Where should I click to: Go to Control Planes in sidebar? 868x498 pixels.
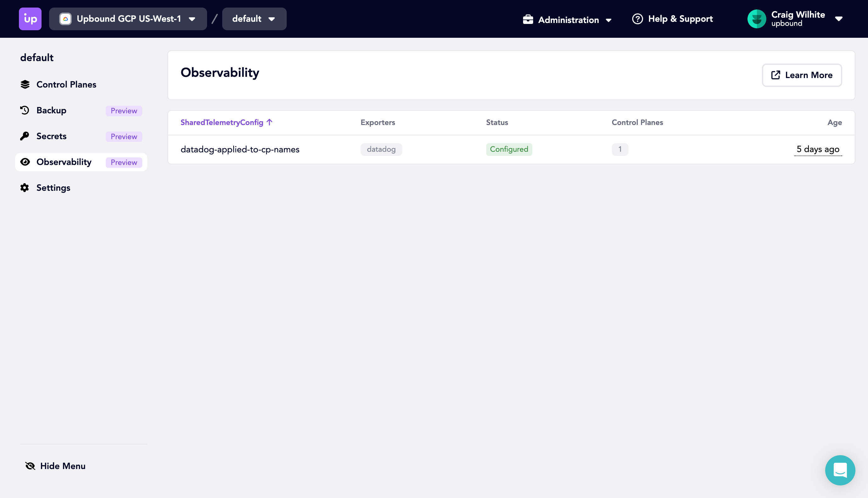pos(81,84)
